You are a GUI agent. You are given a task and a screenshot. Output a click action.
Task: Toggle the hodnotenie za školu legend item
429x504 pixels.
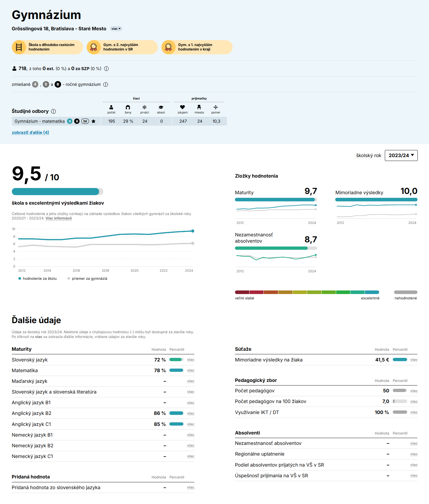coord(37,279)
